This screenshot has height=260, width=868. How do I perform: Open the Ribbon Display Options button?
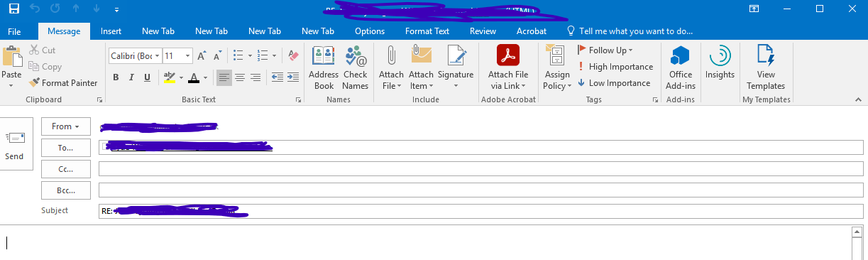[754, 9]
